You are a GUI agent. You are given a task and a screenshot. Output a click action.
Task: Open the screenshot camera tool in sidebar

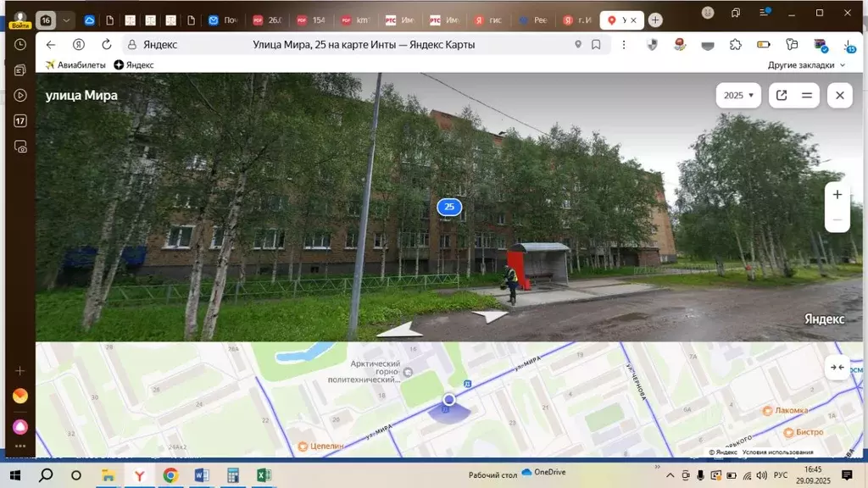click(x=20, y=146)
